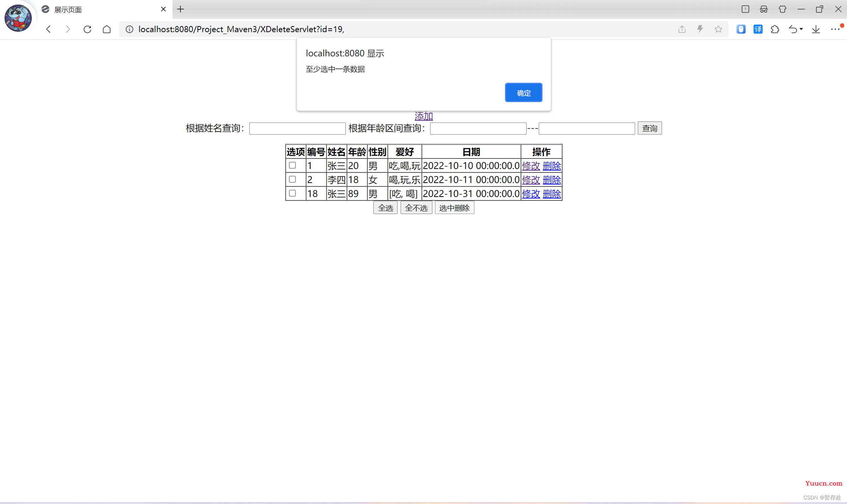Go to the home page icon

tap(107, 29)
